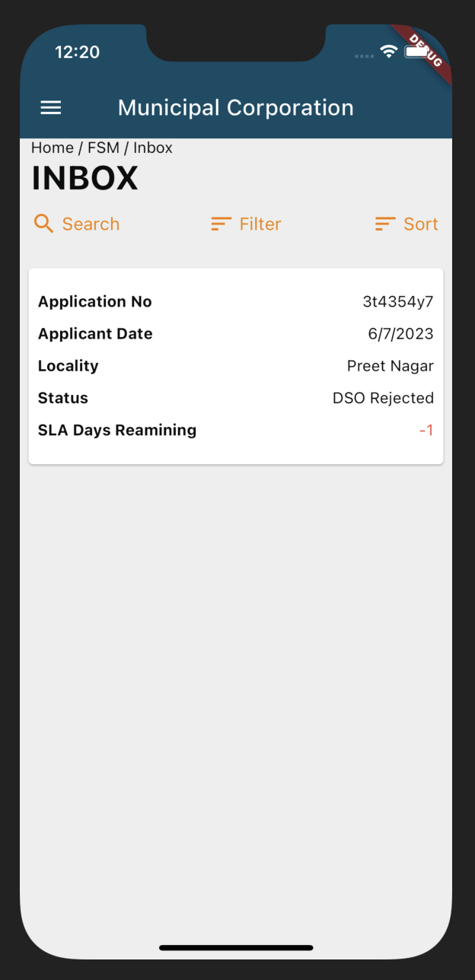The width and height of the screenshot is (475, 980).
Task: Open the hamburger navigation menu
Action: [51, 108]
